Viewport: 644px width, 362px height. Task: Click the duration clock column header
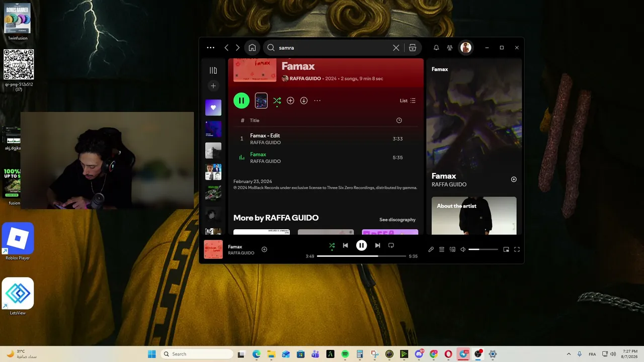coord(399,121)
